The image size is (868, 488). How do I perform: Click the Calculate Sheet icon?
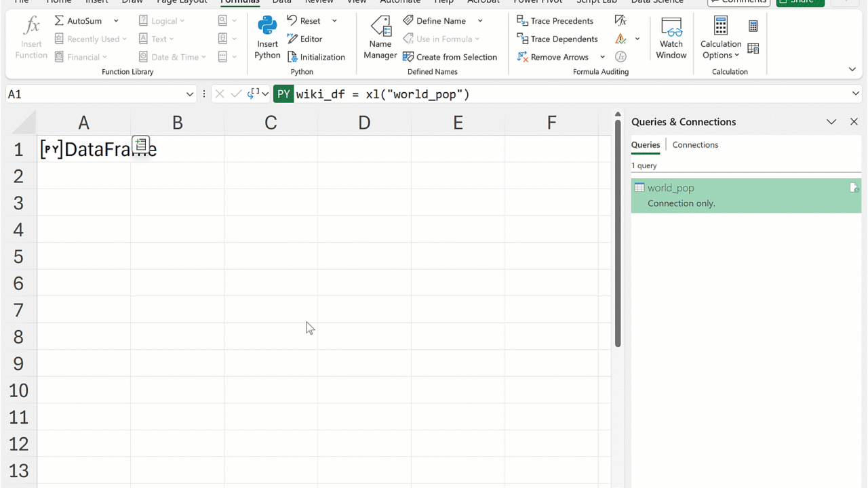pos(753,49)
